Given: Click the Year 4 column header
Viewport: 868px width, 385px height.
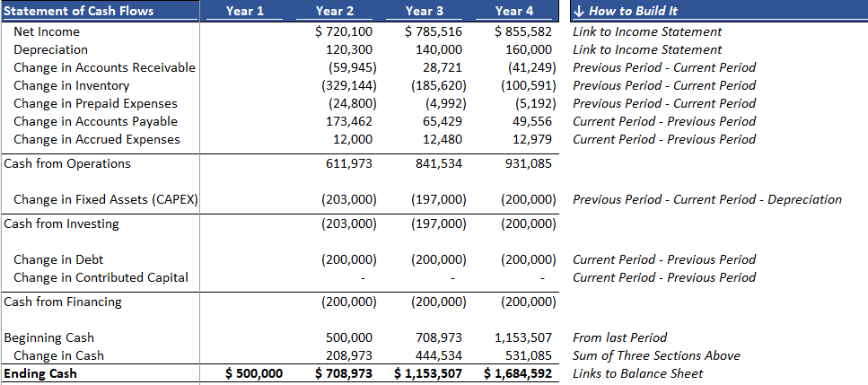Looking at the screenshot, I should coord(513,11).
